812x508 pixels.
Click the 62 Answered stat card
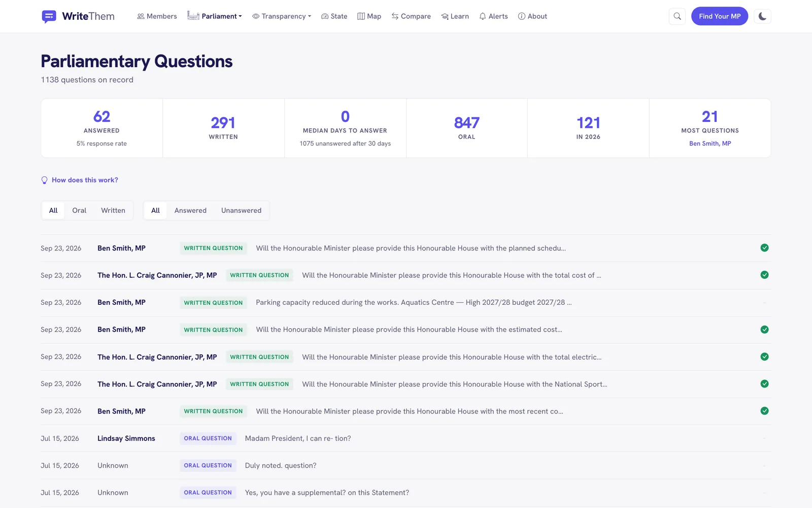(101, 128)
